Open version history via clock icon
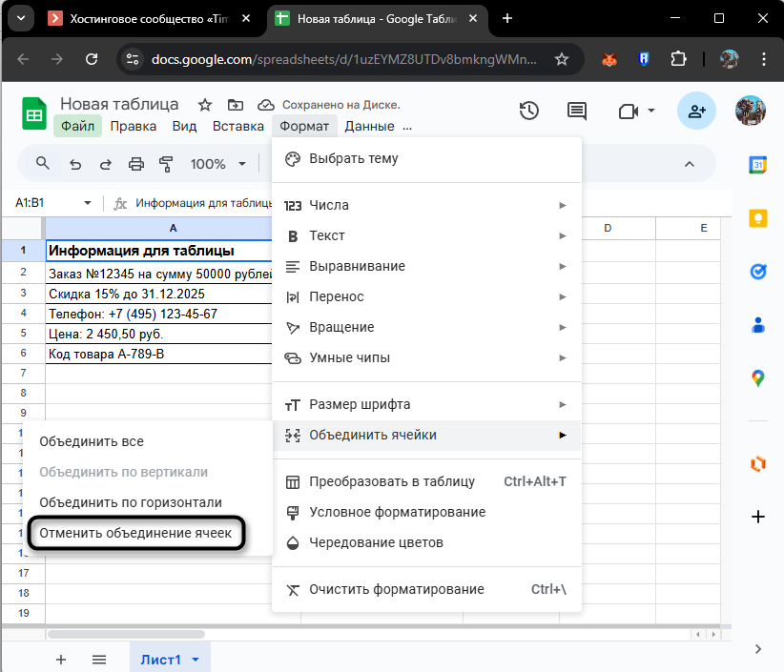784x672 pixels. 528,112
